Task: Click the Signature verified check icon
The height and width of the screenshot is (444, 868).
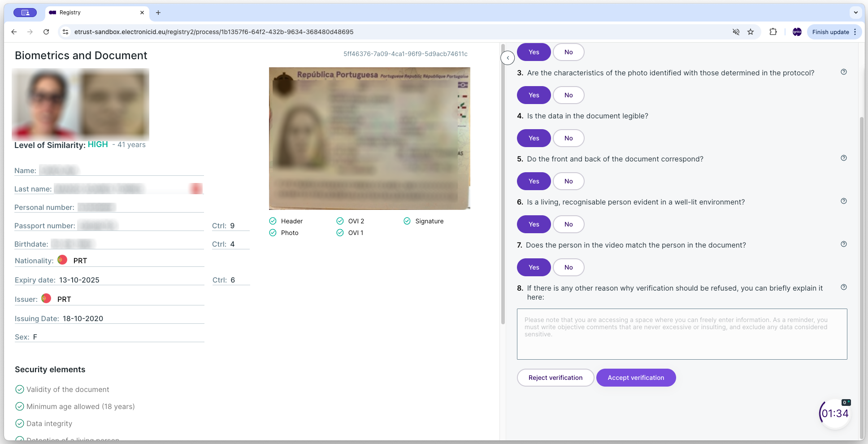Action: click(x=408, y=221)
